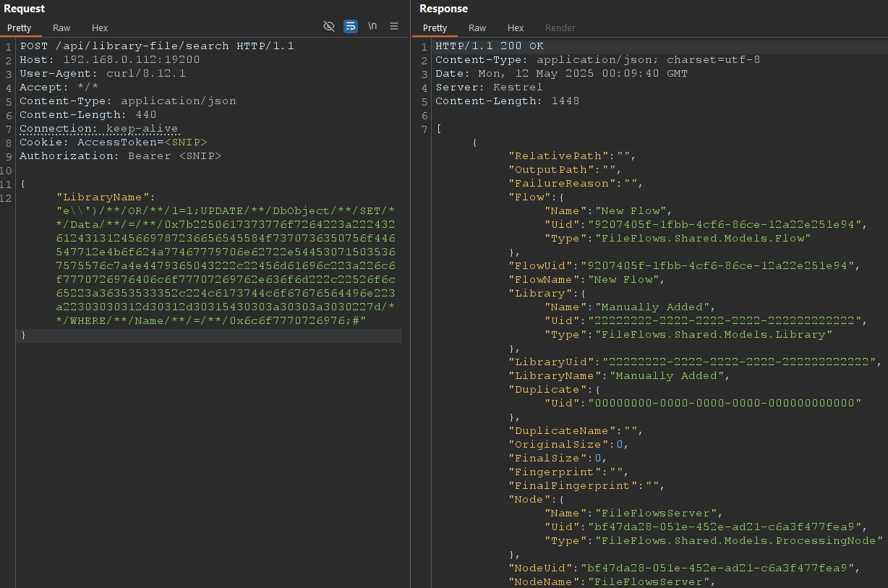Toggle the \n show newlines button
888x588 pixels.
coord(372,26)
